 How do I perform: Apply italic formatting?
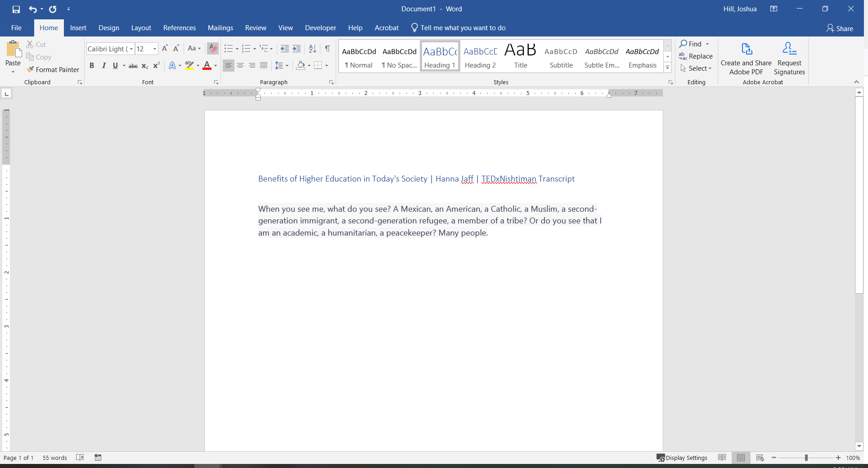coord(103,66)
